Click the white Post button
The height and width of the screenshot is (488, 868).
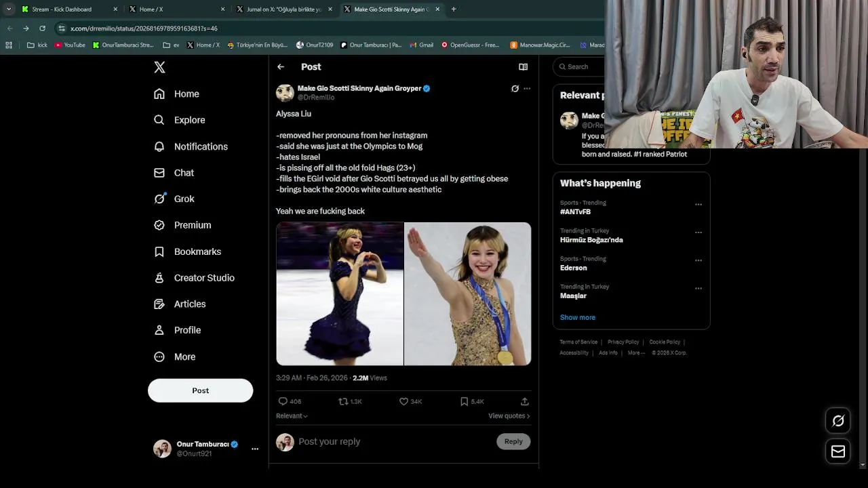200,390
